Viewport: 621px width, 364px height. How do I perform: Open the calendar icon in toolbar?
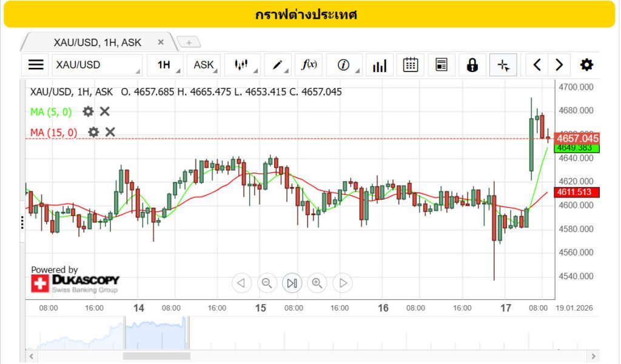click(x=411, y=65)
